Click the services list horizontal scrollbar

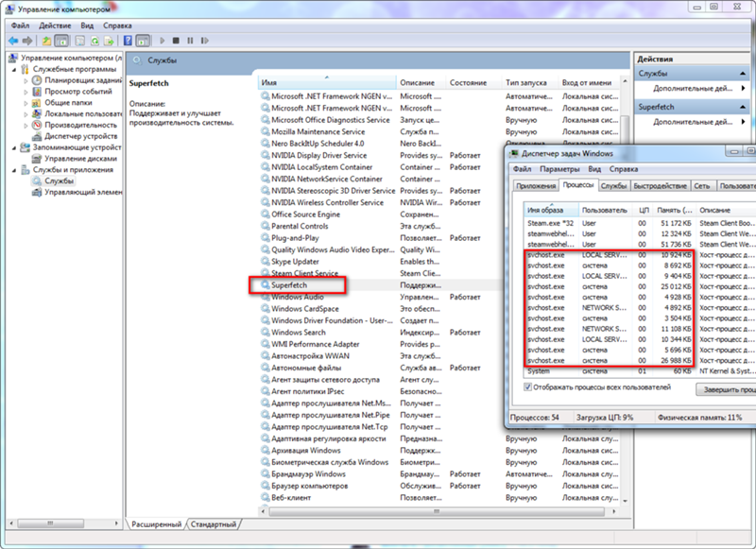click(438, 511)
